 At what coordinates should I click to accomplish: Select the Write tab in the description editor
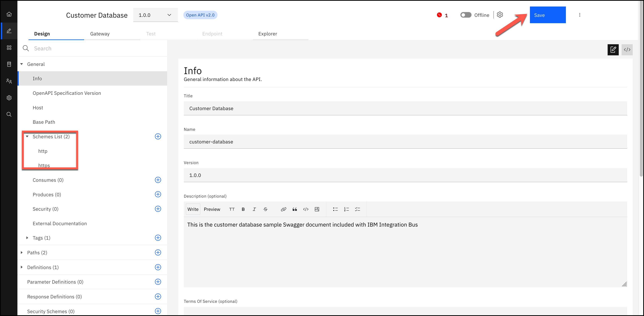(193, 209)
